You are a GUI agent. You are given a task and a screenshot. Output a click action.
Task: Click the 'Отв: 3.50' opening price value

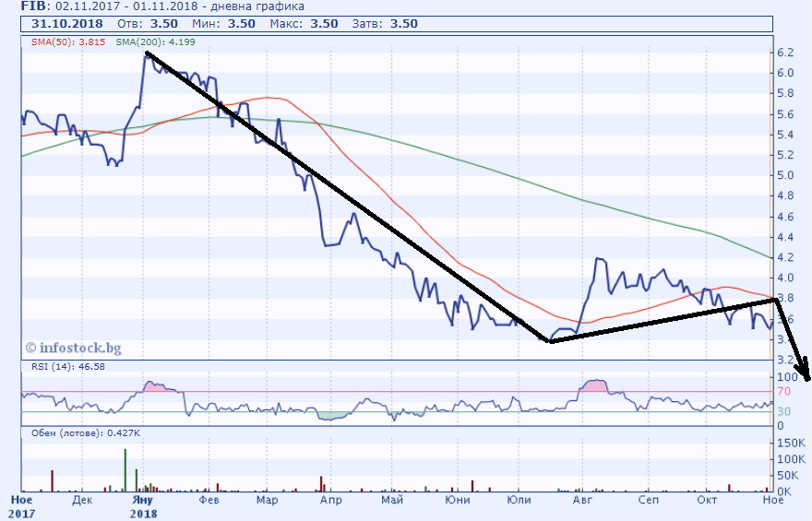coord(148,24)
